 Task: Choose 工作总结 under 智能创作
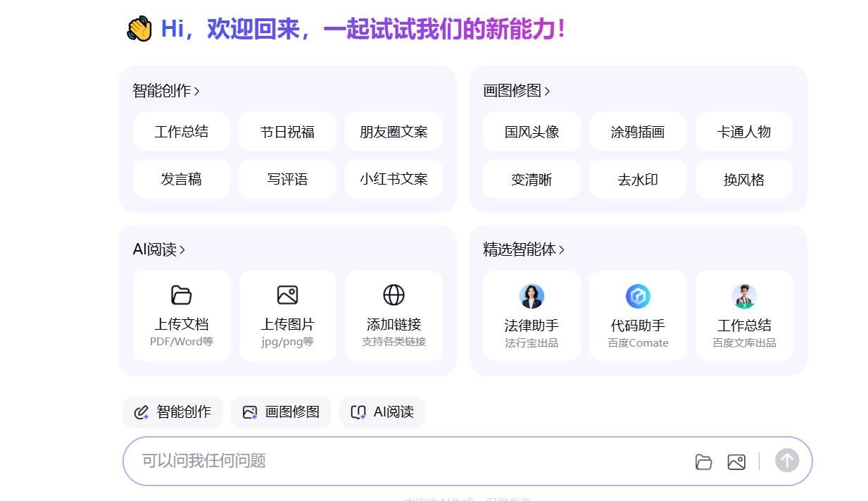click(182, 132)
